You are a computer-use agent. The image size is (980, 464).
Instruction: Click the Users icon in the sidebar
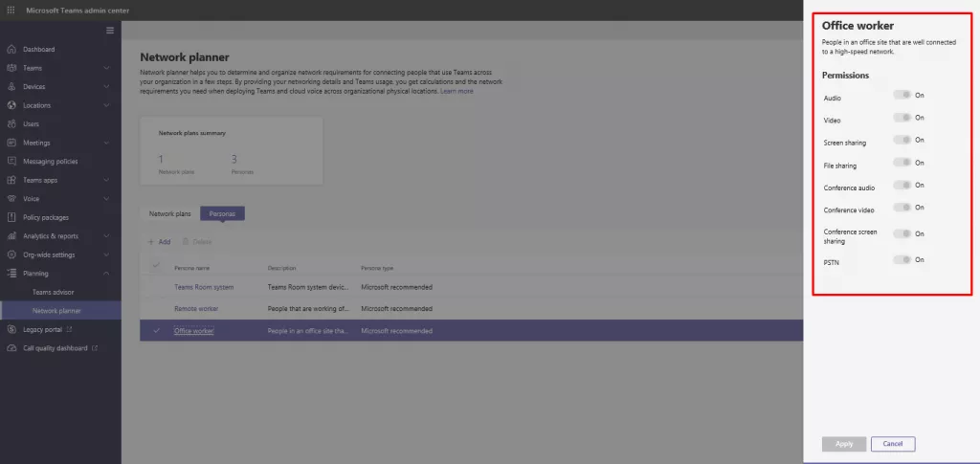click(11, 124)
